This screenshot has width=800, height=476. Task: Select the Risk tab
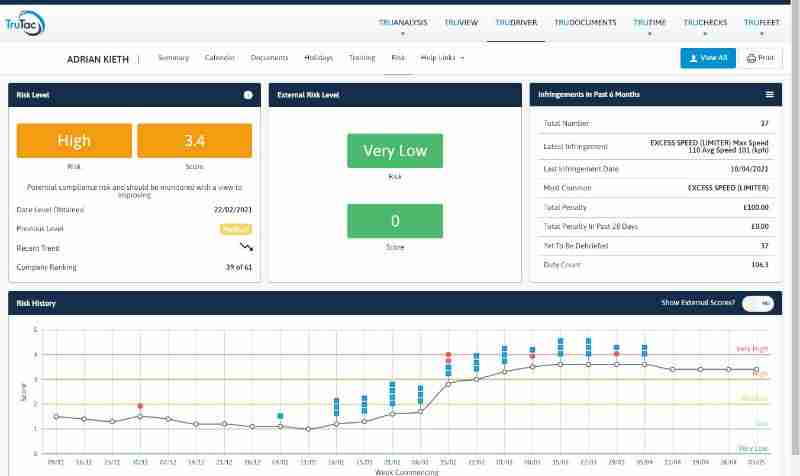pos(398,58)
